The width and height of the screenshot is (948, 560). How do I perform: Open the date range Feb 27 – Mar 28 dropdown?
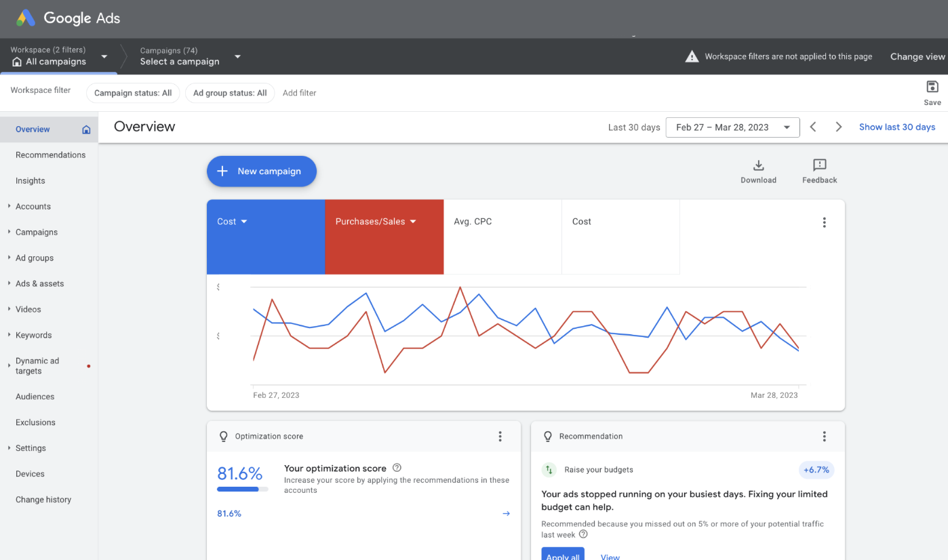[732, 127]
